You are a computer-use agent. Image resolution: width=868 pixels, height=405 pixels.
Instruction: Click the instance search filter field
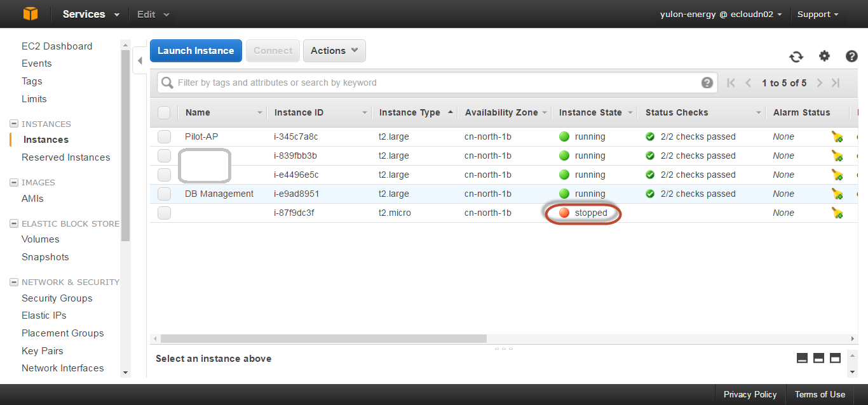pyautogui.click(x=432, y=83)
